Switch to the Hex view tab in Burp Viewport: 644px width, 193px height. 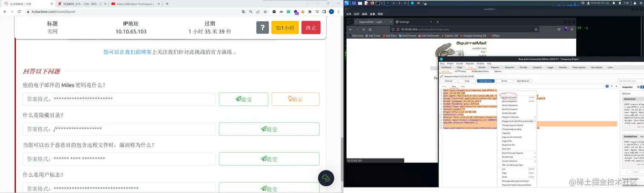tap(463, 86)
